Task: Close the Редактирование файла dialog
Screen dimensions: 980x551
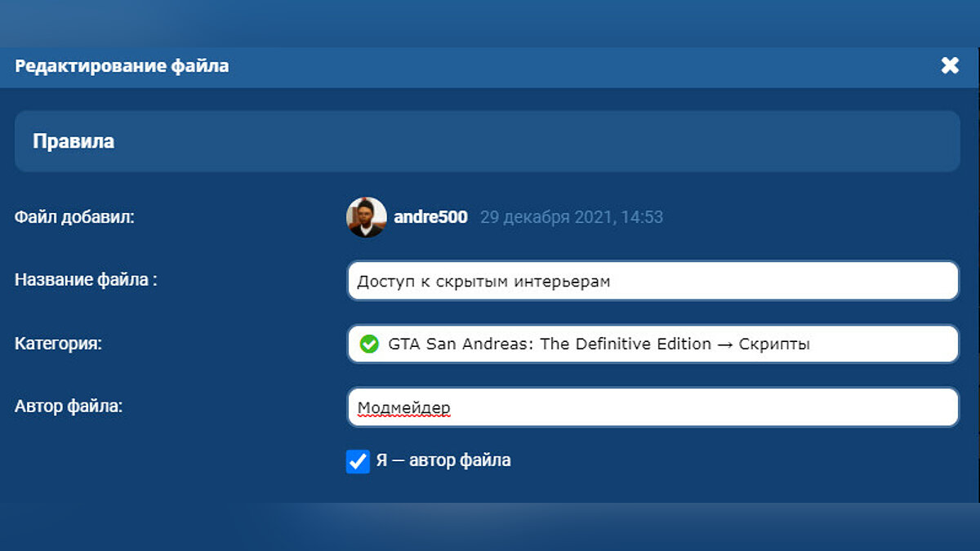Action: tap(949, 66)
